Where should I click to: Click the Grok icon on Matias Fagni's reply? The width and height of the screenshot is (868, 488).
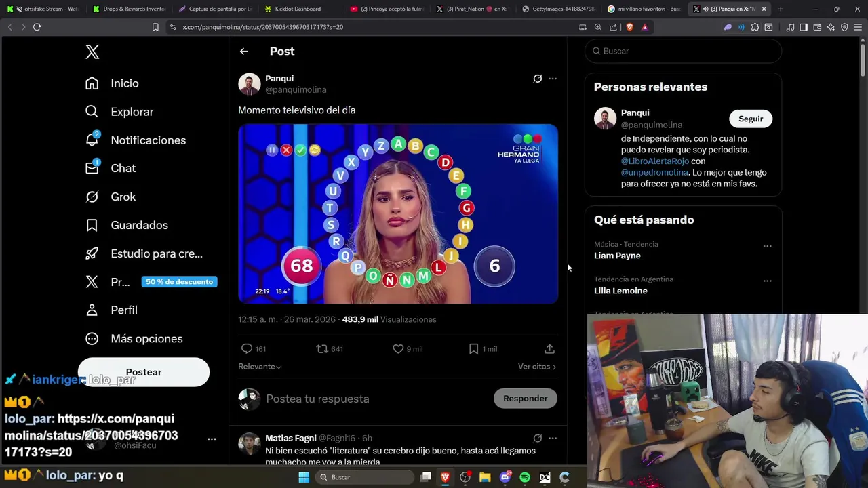point(537,438)
